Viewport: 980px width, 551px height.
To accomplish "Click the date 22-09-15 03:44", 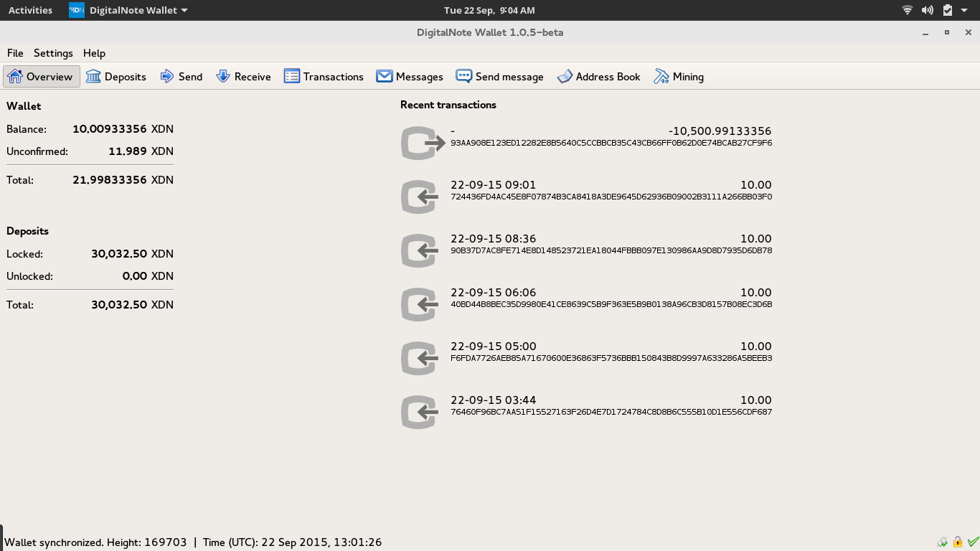I will tap(493, 400).
